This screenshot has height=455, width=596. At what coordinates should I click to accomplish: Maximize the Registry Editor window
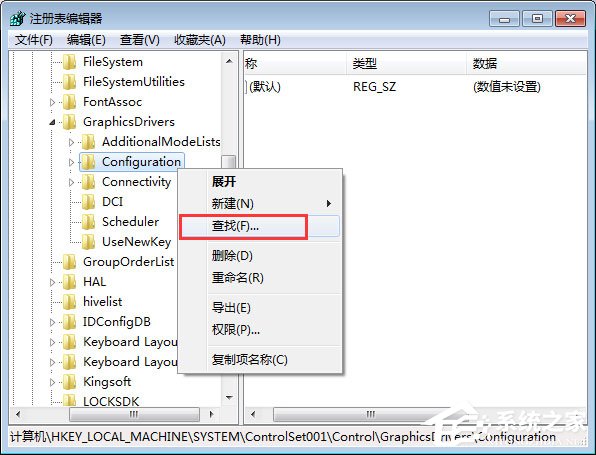point(537,19)
